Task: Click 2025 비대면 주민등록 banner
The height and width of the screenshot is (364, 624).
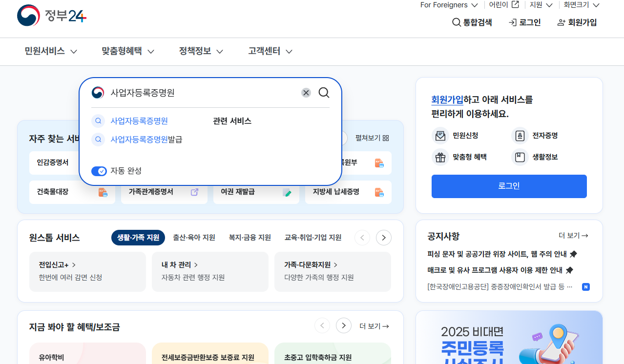Action: tap(509, 338)
